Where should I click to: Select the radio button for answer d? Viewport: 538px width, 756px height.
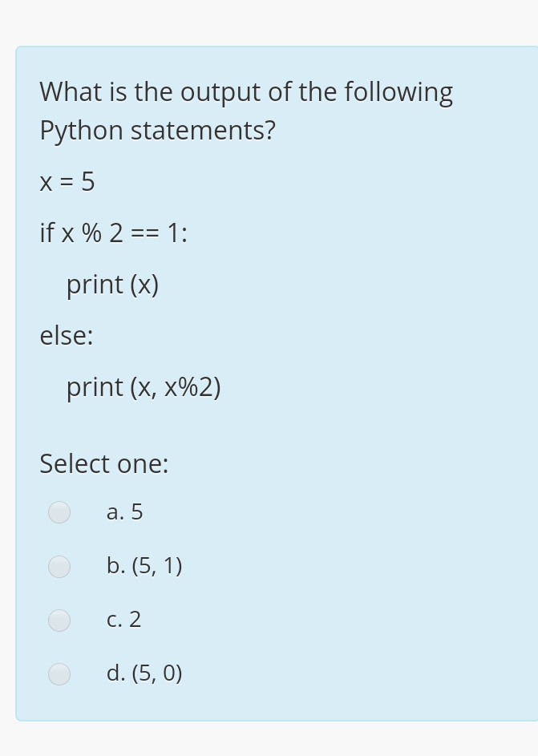(x=59, y=673)
